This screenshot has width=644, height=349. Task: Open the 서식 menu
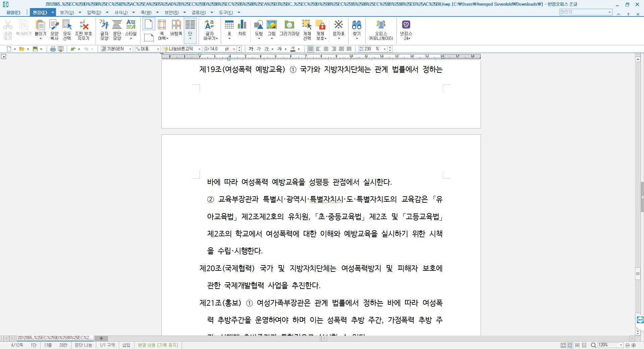click(121, 12)
